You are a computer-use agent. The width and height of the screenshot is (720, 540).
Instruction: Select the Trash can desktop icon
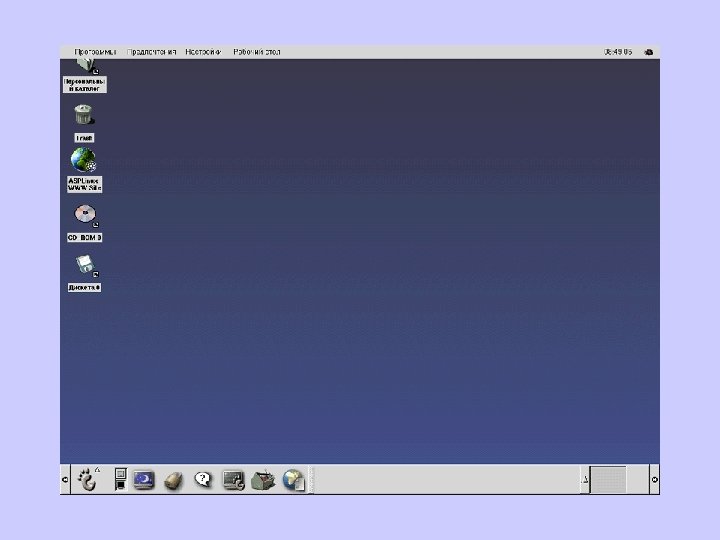[x=84, y=123]
